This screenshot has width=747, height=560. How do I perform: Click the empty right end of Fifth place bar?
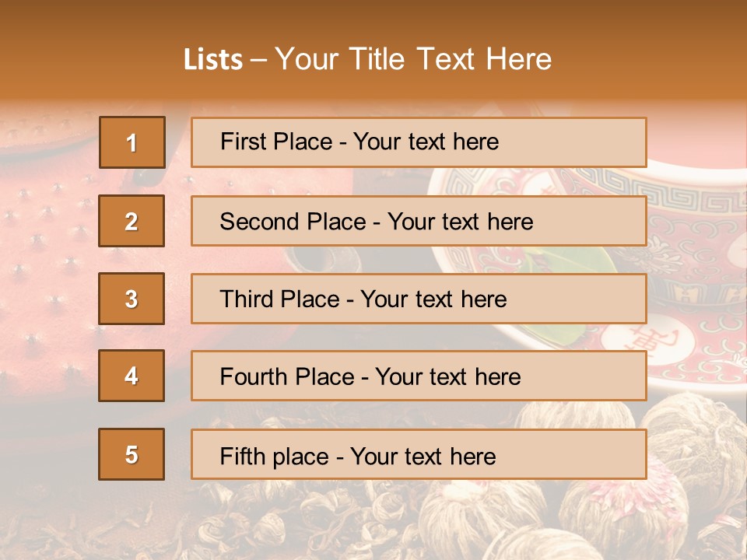(x=591, y=454)
